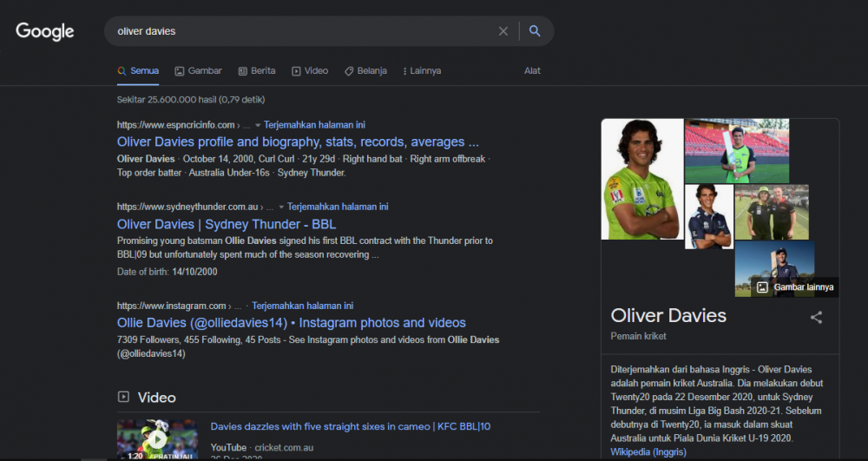The image size is (868, 461).
Task: Open portrait photo in navy uniform
Action: coord(709,217)
